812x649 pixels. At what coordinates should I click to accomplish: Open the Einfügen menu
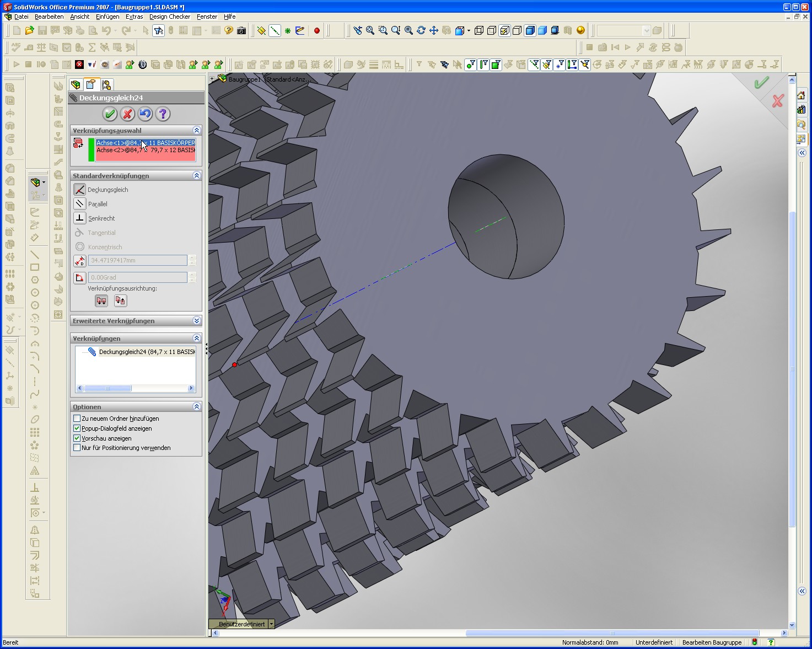point(107,17)
